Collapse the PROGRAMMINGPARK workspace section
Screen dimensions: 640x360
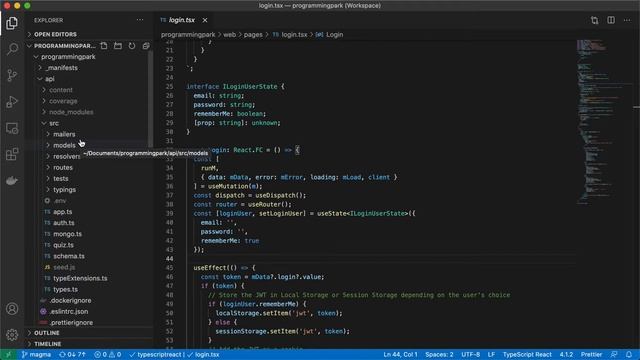[x=61, y=46]
